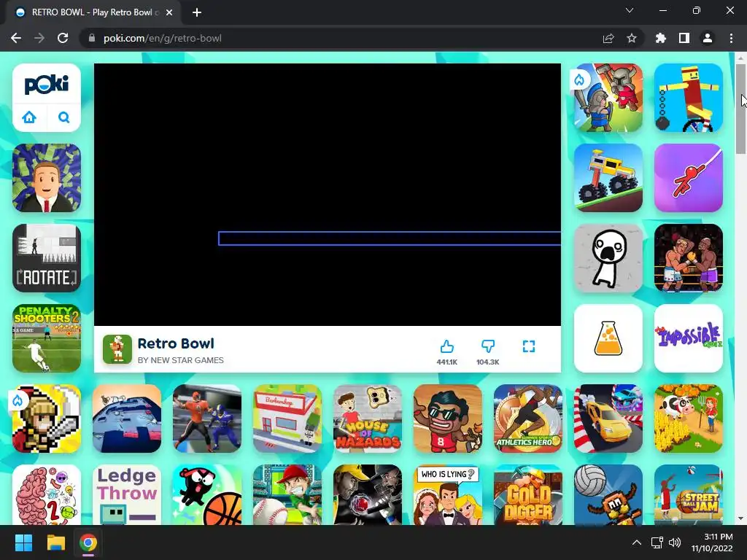747x560 pixels.
Task: Click the address bar URL
Action: coord(163,38)
